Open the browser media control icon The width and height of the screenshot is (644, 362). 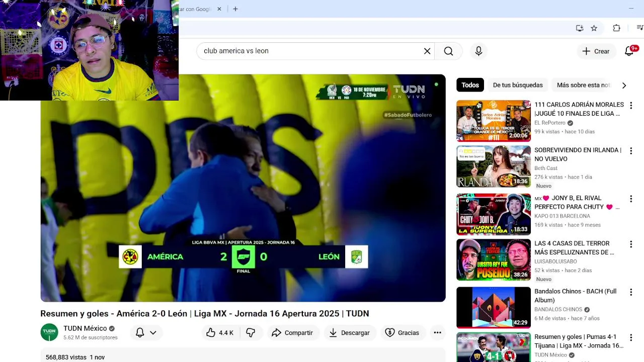(x=639, y=28)
